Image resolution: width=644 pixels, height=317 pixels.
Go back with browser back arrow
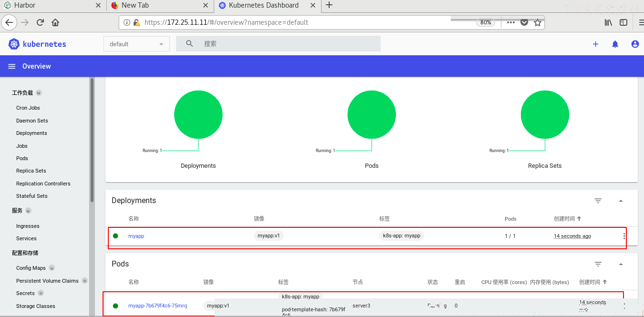point(9,22)
